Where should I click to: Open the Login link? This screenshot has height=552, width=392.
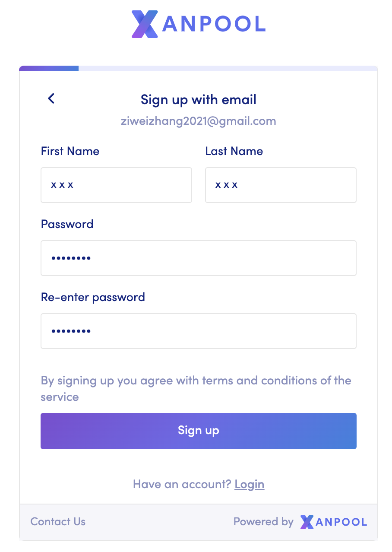[x=250, y=484]
